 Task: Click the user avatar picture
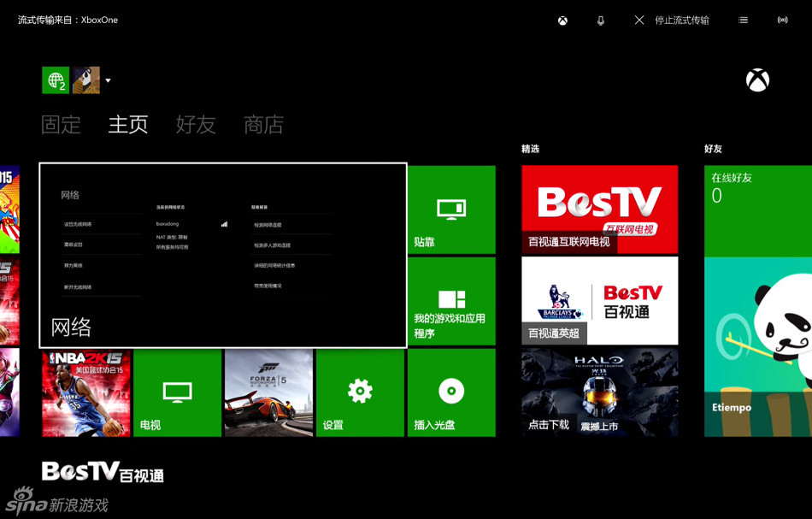pyautogui.click(x=86, y=80)
